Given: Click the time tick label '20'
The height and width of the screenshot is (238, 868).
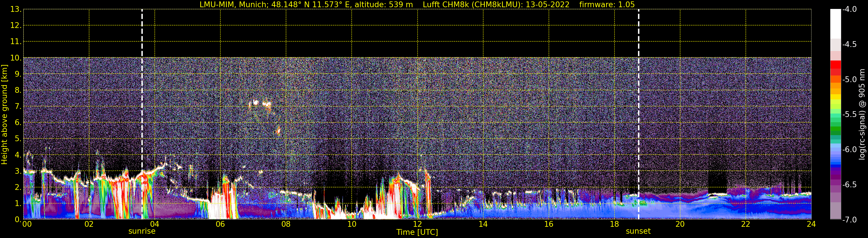Looking at the screenshot, I should [680, 224].
